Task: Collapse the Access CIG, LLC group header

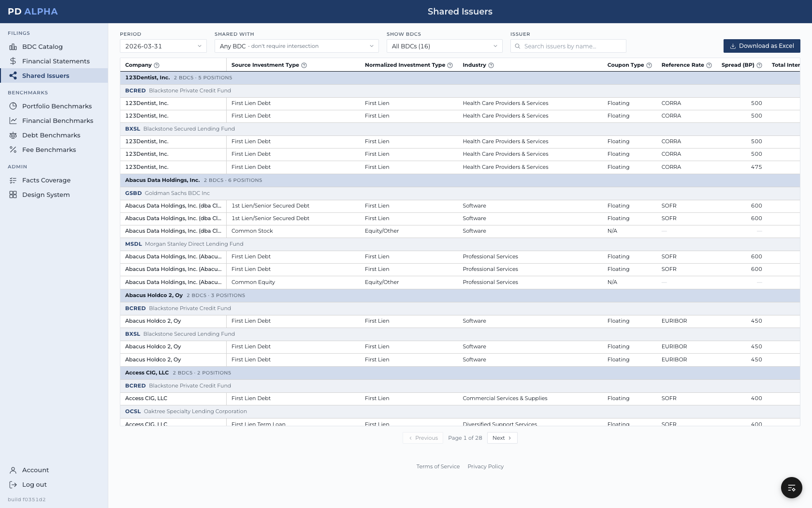Action: [460, 373]
